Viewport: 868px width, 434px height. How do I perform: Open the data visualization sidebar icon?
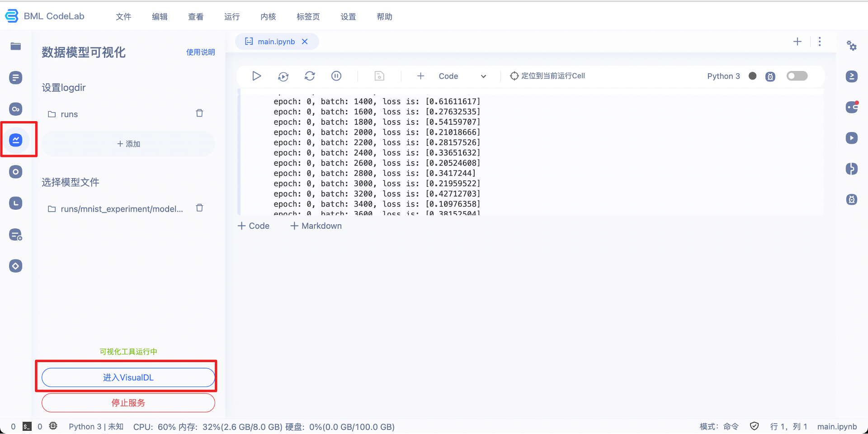pyautogui.click(x=16, y=140)
